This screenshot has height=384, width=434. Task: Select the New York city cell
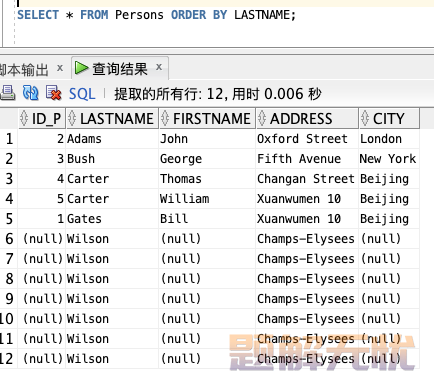coord(389,159)
